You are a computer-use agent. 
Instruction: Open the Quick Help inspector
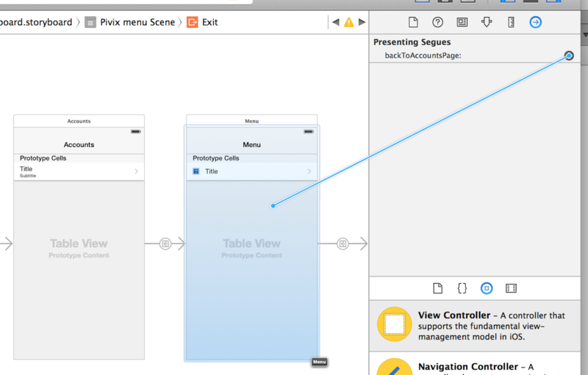(437, 22)
